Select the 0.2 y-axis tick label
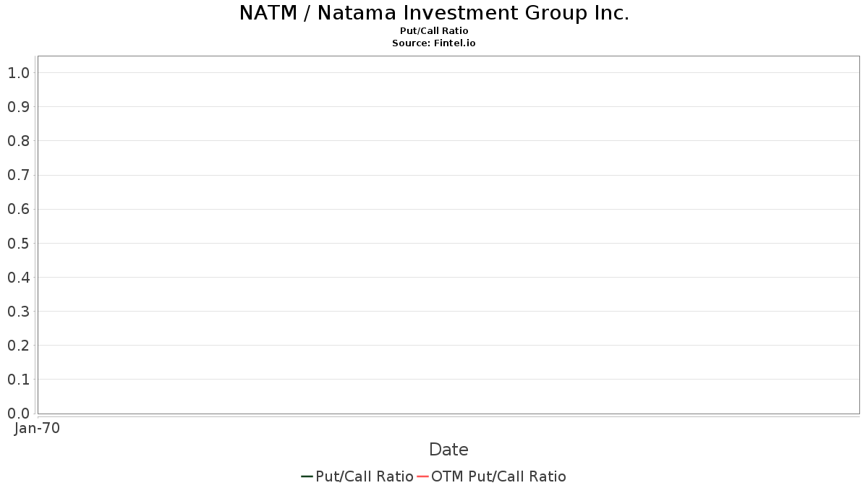 pyautogui.click(x=18, y=346)
